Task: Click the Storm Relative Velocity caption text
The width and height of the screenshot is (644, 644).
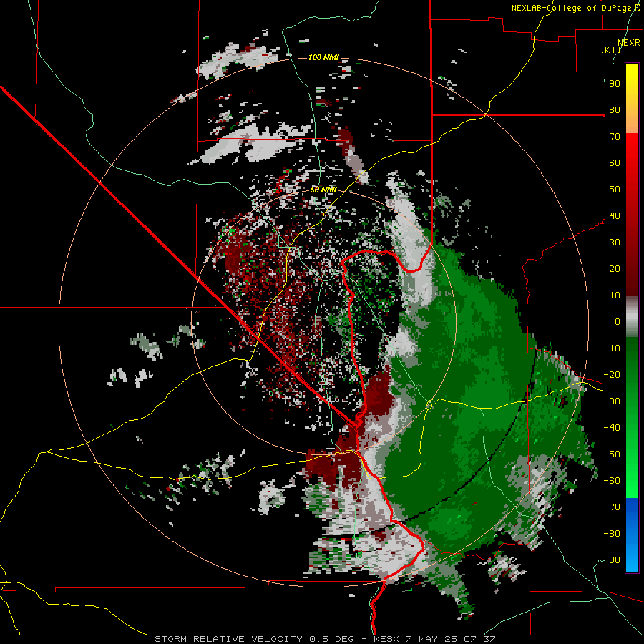Action: pyautogui.click(x=326, y=639)
